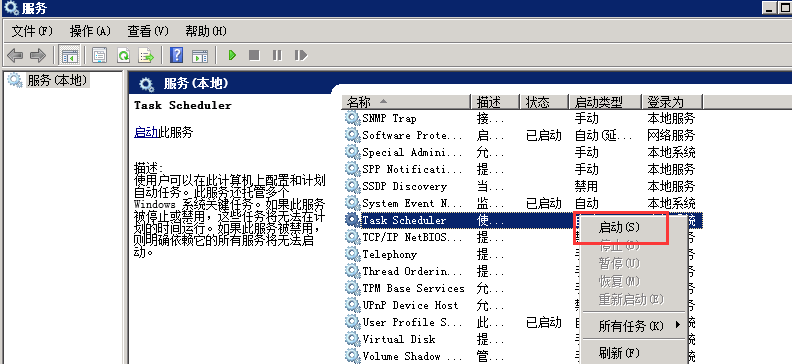
Task: Click the Restart Service toolbar icon
Action: pos(301,55)
